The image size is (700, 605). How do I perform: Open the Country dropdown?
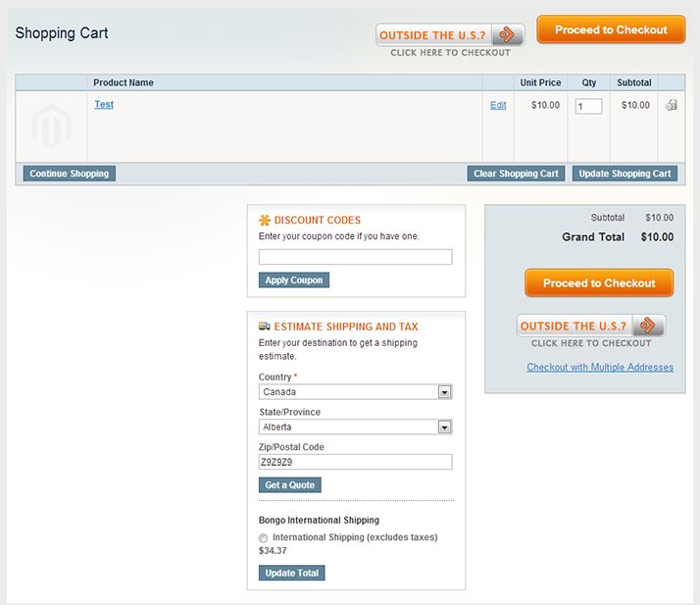click(x=355, y=392)
